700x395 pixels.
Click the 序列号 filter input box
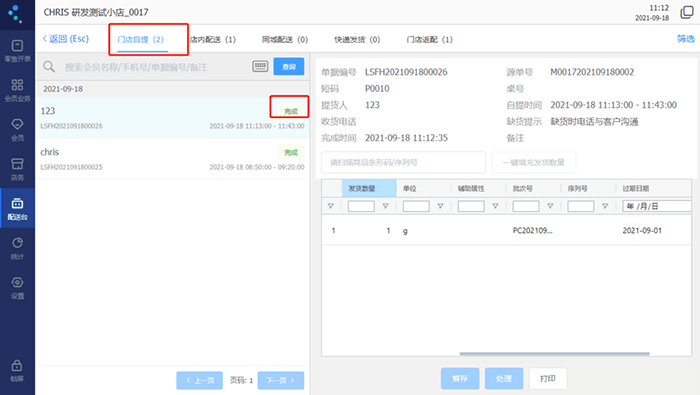[581, 206]
